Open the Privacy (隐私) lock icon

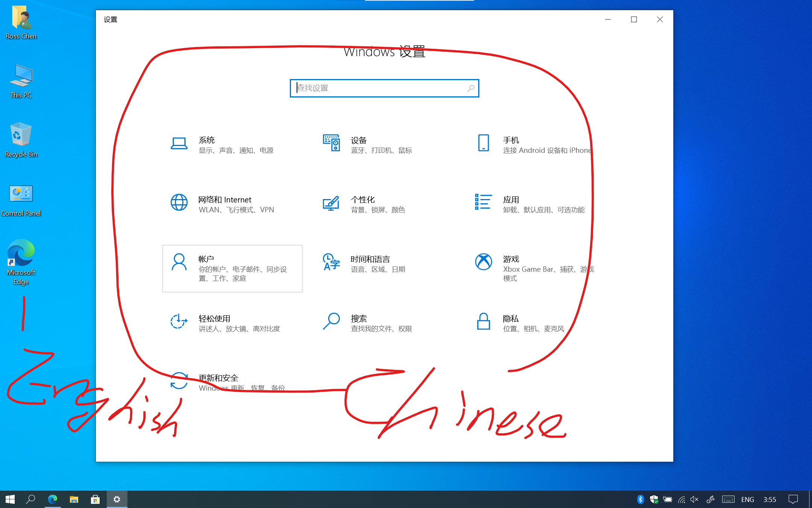(x=483, y=322)
